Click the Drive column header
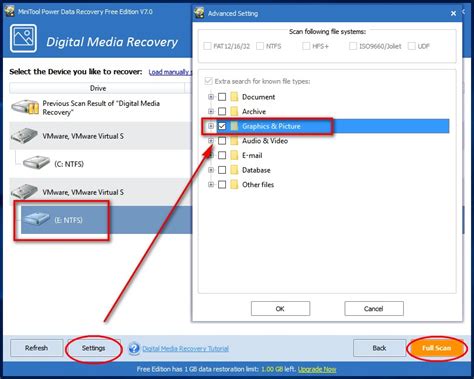 tap(97, 88)
